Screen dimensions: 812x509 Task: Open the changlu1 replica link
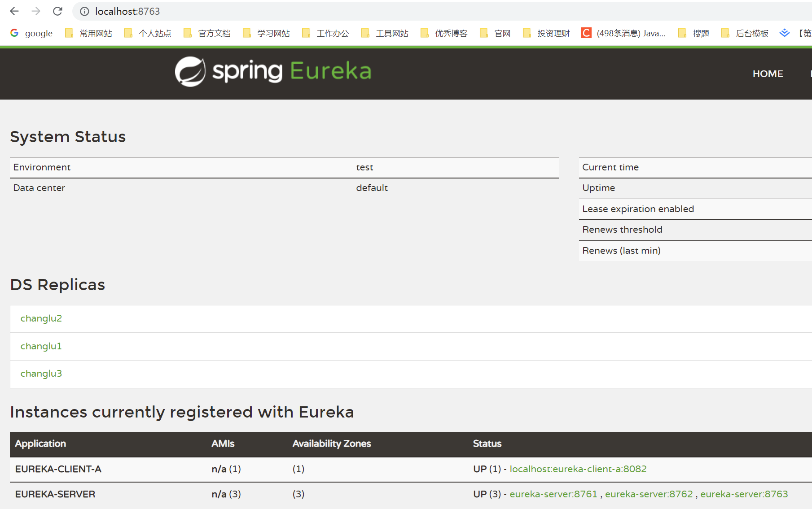pos(41,346)
